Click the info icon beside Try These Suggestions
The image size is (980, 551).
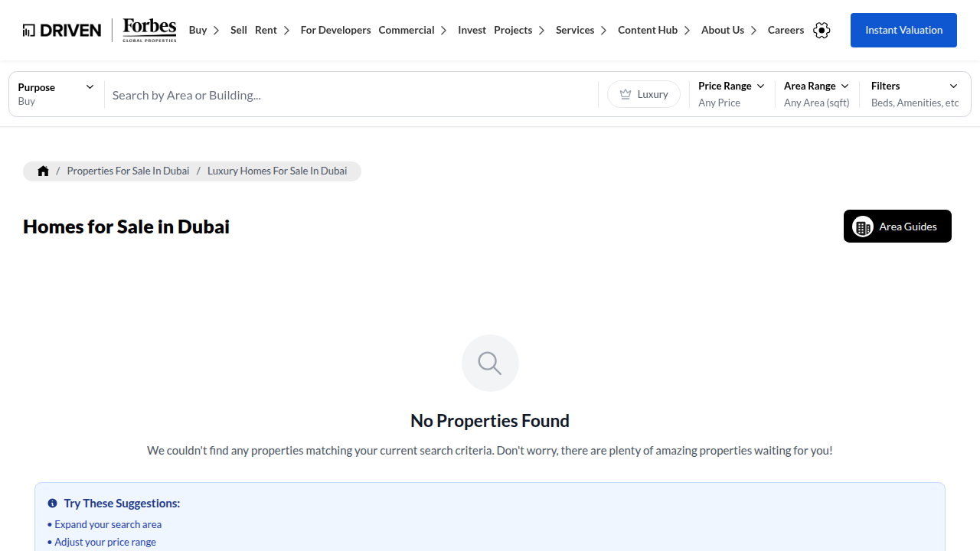[52, 503]
